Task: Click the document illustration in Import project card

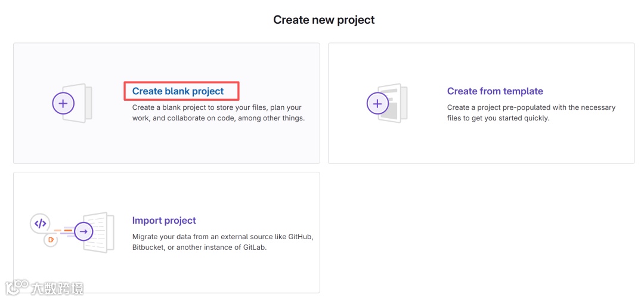Action: point(103,231)
